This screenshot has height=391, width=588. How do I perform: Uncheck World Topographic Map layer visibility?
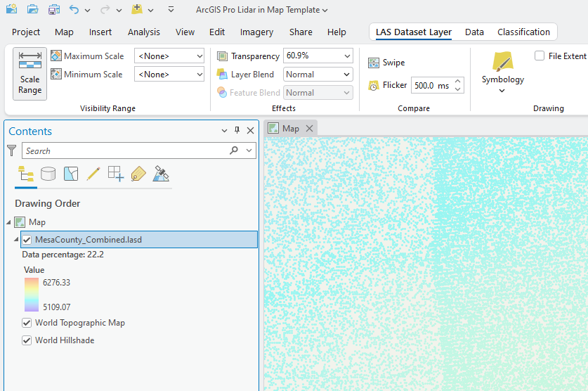[27, 323]
